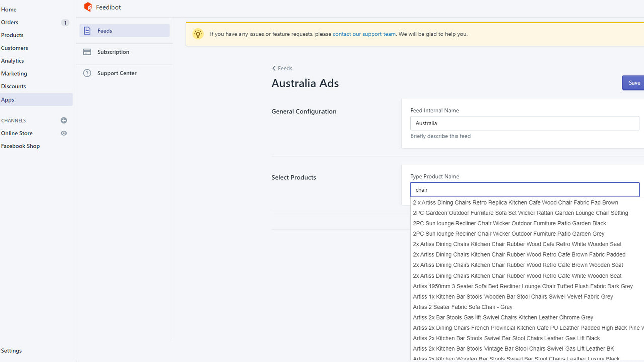Click the lightbulb tip icon
Image resolution: width=644 pixels, height=362 pixels.
198,33
